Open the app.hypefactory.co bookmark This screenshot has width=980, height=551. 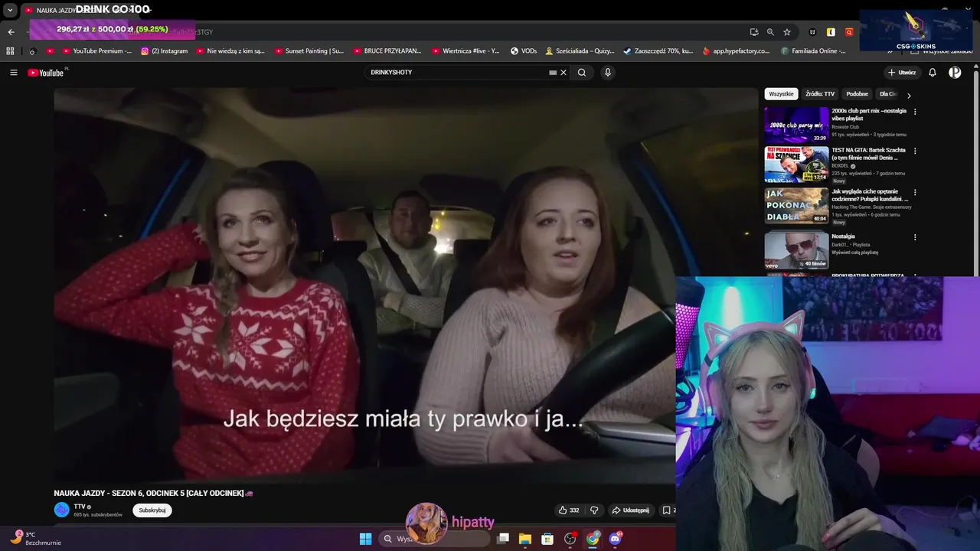click(x=735, y=51)
